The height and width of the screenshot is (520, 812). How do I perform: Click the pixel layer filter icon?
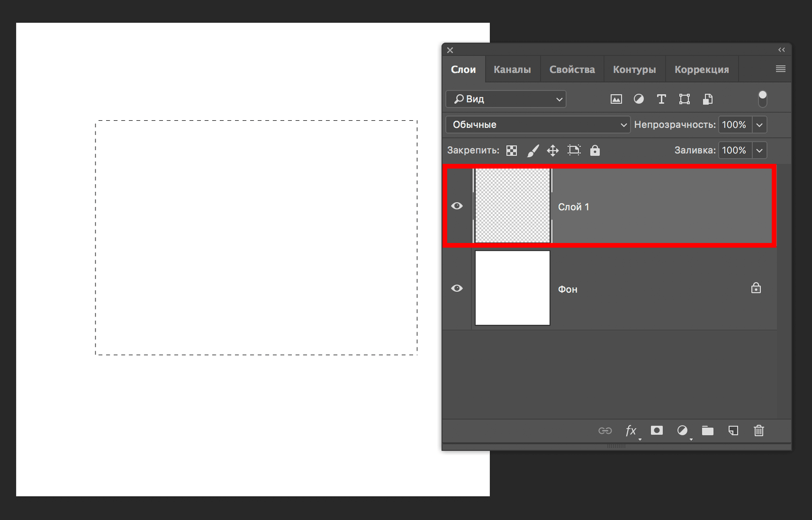(x=616, y=99)
